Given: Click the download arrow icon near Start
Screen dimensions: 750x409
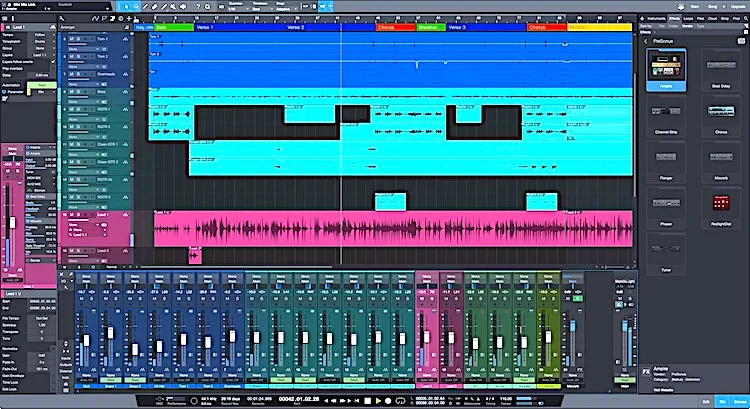Looking at the screenshot, I should point(681,7).
